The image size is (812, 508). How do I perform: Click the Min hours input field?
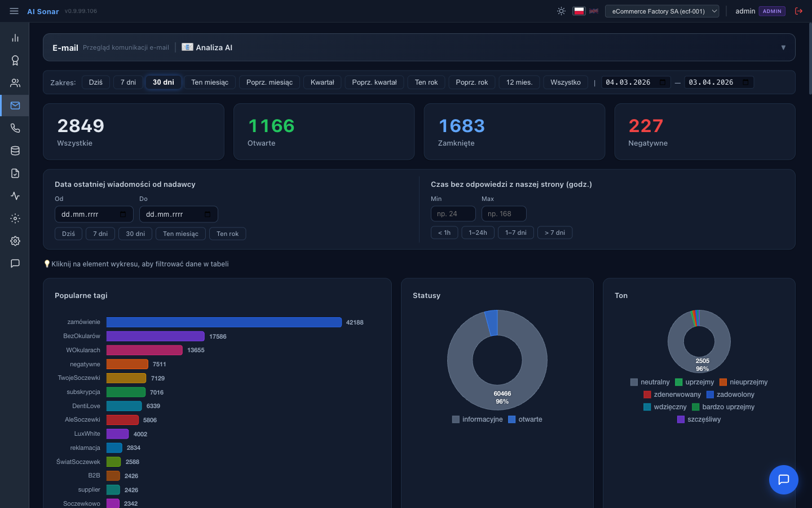click(453, 214)
